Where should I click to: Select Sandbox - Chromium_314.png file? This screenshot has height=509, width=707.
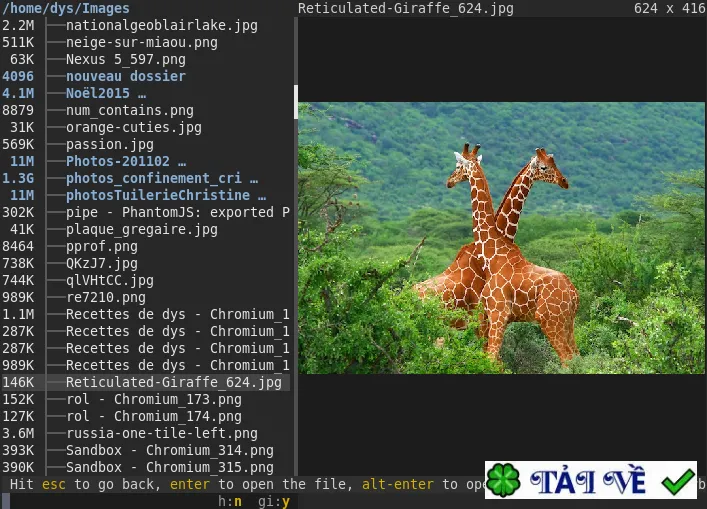(x=170, y=450)
